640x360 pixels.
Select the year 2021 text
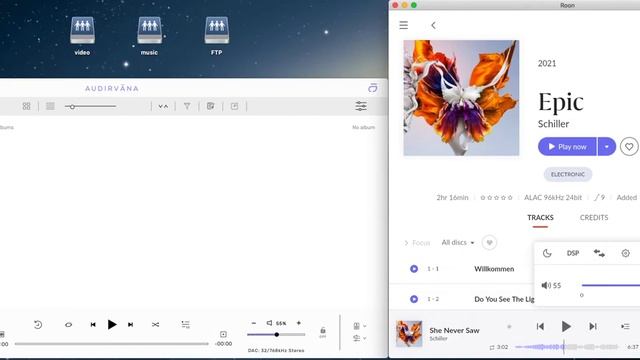(547, 63)
